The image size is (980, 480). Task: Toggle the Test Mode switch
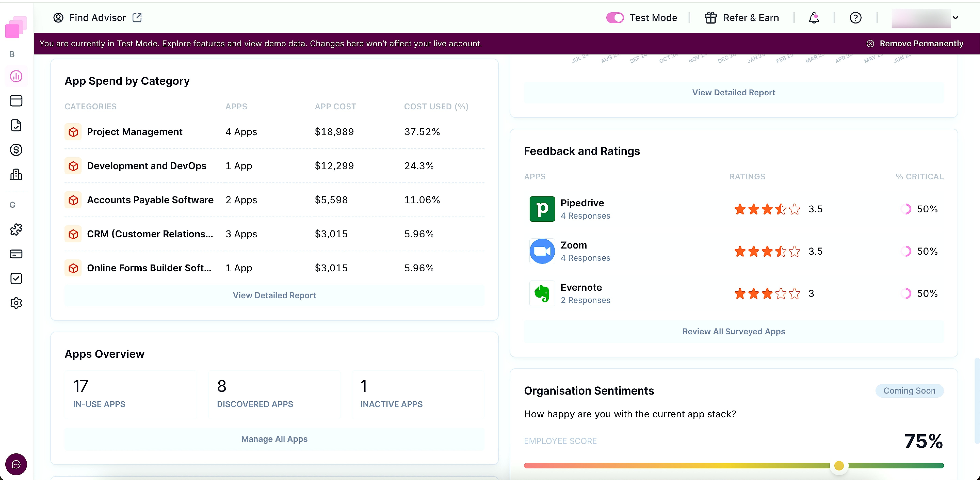tap(615, 18)
